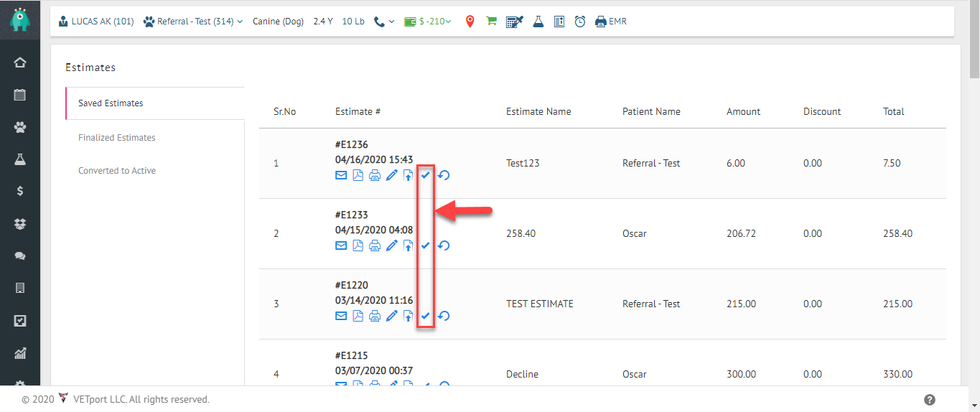
Task: Print estimate #E1233
Action: pos(375,245)
